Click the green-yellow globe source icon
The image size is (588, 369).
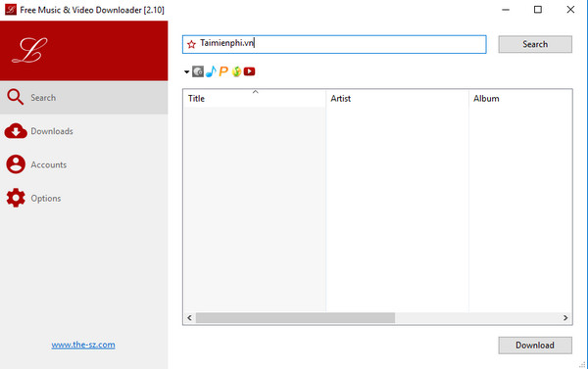coord(236,71)
